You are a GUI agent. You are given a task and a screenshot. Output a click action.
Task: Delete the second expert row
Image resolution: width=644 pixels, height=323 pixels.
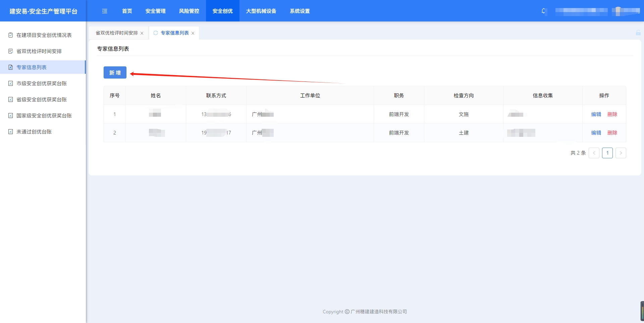pos(612,133)
